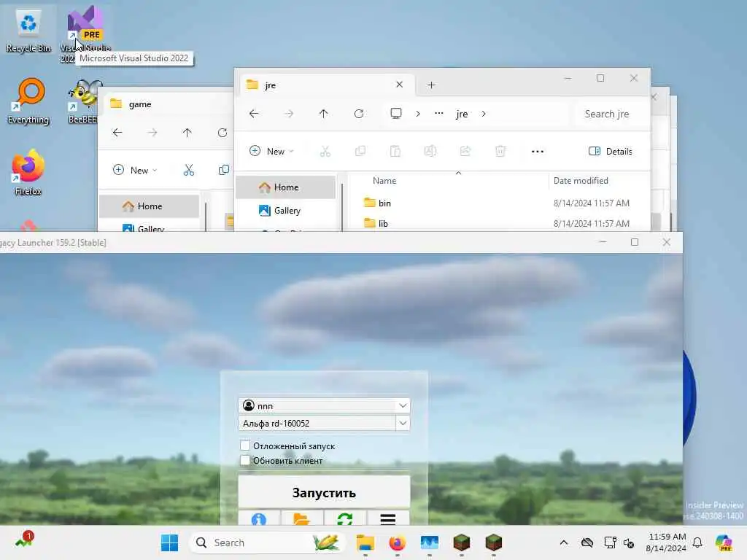Image resolution: width=747 pixels, height=560 pixels.
Task: Open the launcher hamburger menu button
Action: click(x=388, y=518)
